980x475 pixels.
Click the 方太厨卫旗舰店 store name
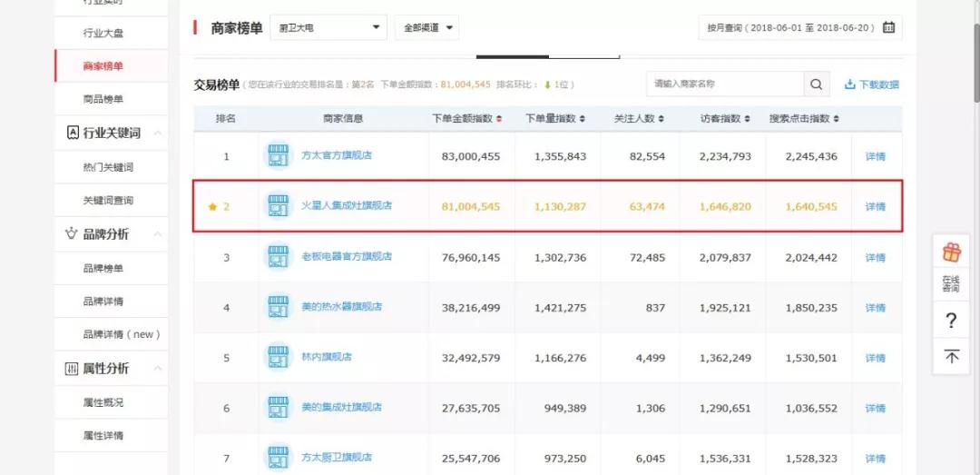click(x=337, y=457)
